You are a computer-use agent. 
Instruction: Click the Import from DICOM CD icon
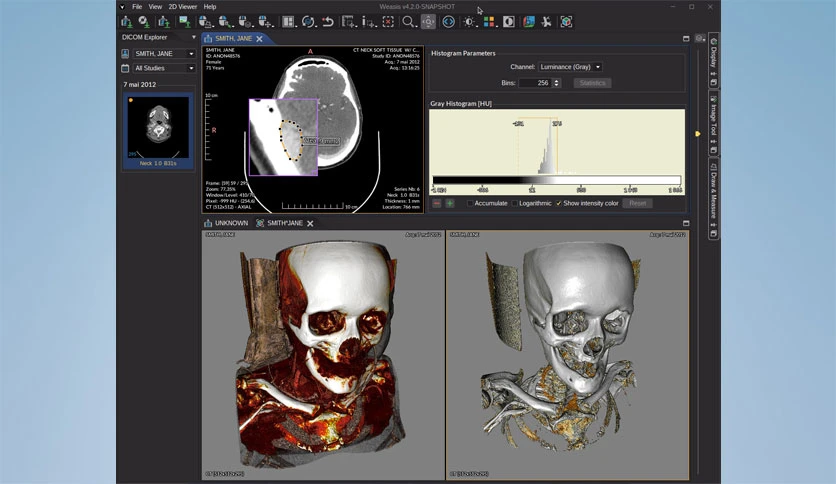click(x=144, y=22)
